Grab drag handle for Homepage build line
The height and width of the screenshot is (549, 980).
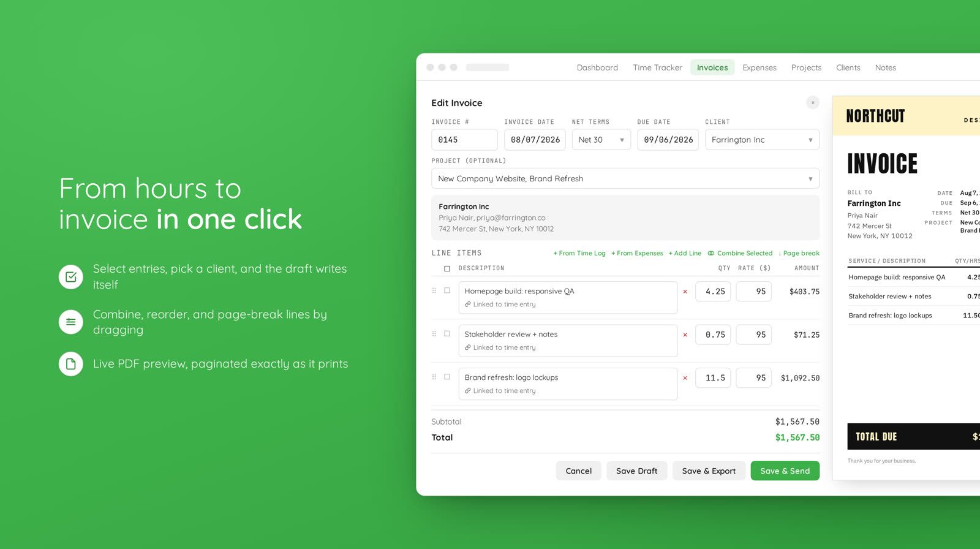[x=434, y=290]
